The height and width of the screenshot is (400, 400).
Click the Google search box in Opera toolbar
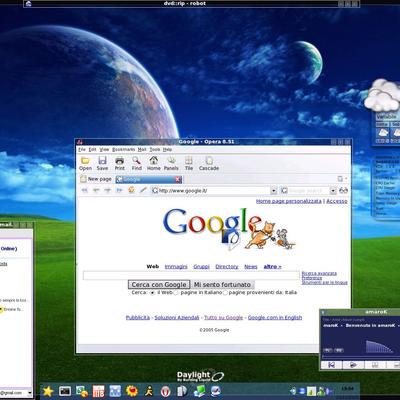[308, 191]
